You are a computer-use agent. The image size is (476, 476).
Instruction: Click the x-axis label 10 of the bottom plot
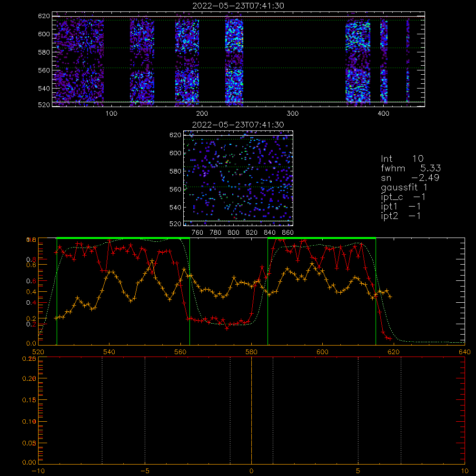[465, 471]
